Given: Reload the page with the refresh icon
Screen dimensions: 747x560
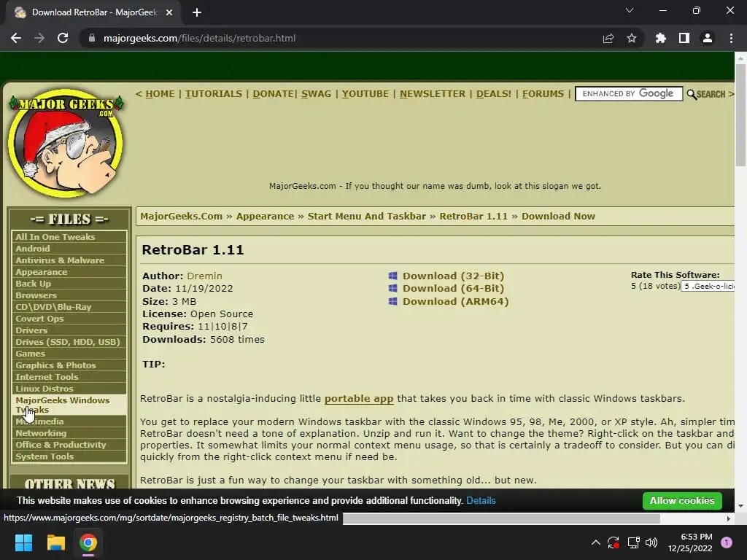Looking at the screenshot, I should 63,38.
